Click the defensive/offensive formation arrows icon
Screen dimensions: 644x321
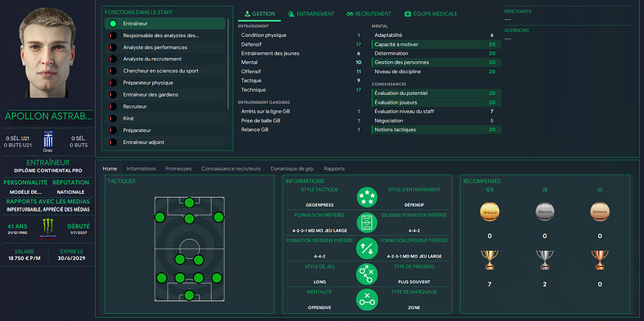pos(367,249)
